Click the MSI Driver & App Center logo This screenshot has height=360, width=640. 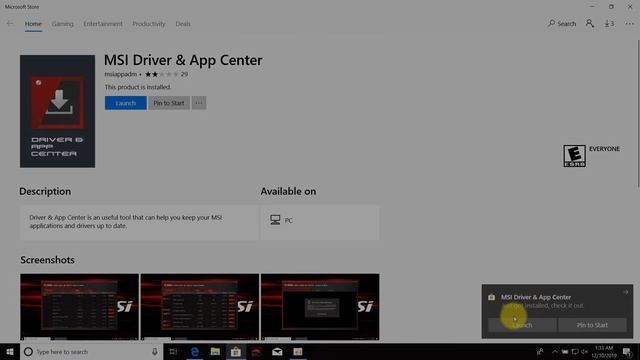pyautogui.click(x=58, y=111)
